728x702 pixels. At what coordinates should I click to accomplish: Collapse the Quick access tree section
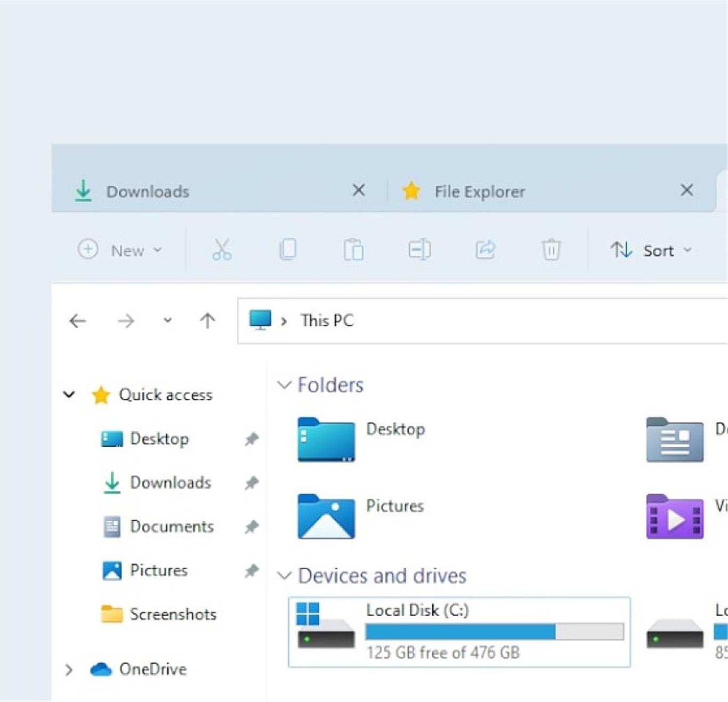point(69,394)
